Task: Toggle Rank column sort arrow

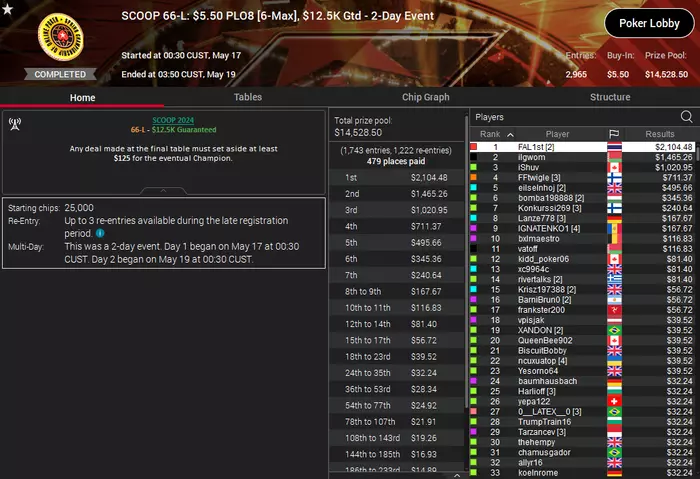Action: (510, 134)
